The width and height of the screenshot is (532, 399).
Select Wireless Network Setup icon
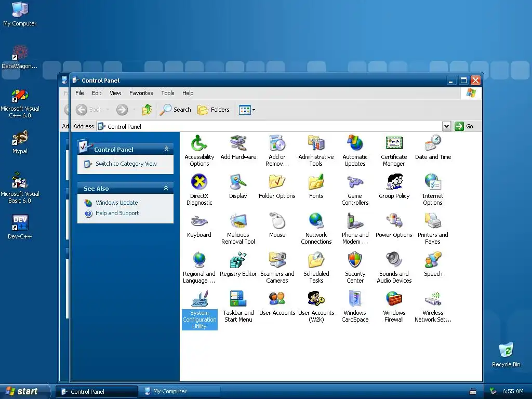(433, 307)
